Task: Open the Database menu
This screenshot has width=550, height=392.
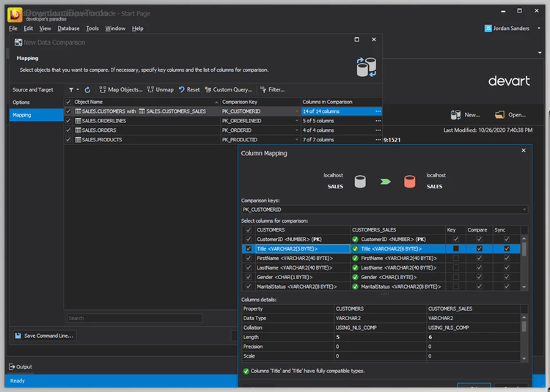Action: click(x=68, y=29)
